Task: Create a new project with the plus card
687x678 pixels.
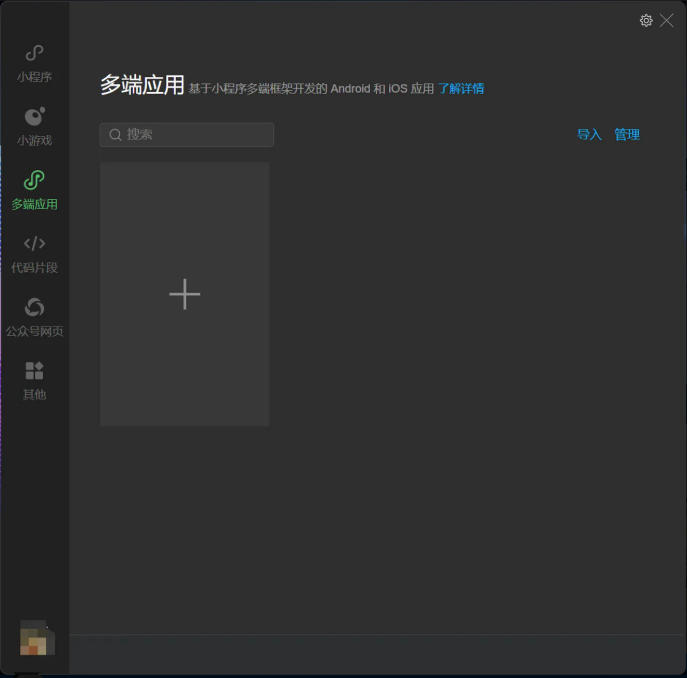Action: 184,294
